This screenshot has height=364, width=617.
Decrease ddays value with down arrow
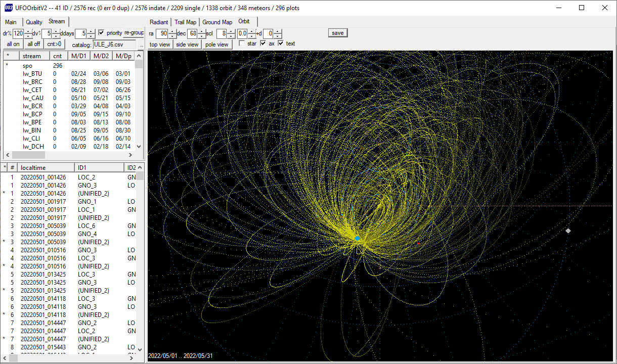tap(91, 36)
